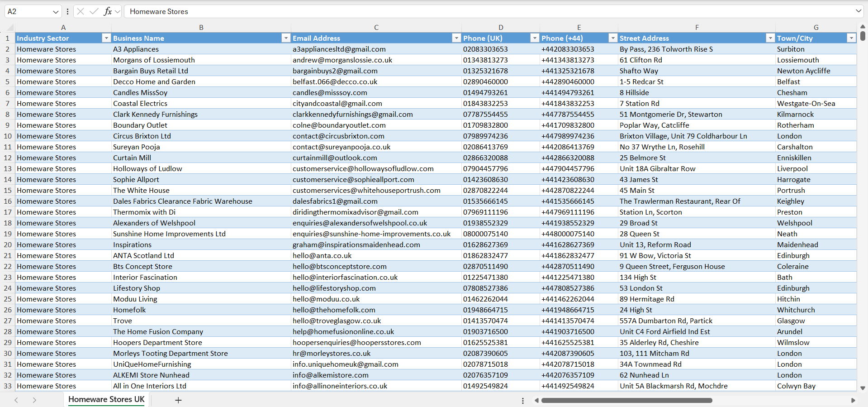868x407 pixels.
Task: Go to previous sheet arrow
Action: [x=16, y=400]
